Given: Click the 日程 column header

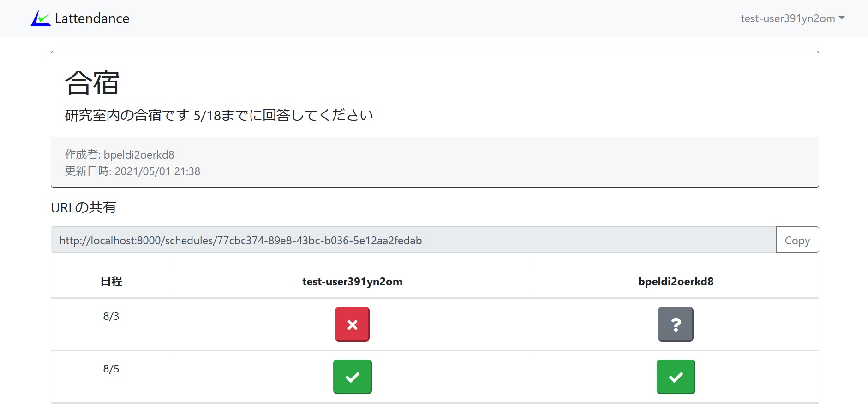Looking at the screenshot, I should 111,281.
